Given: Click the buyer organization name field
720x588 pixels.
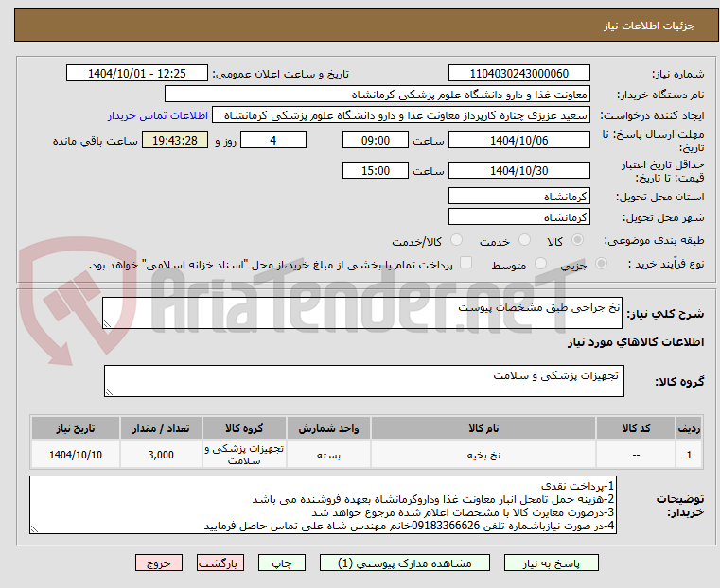Looking at the screenshot, I should point(377,95).
